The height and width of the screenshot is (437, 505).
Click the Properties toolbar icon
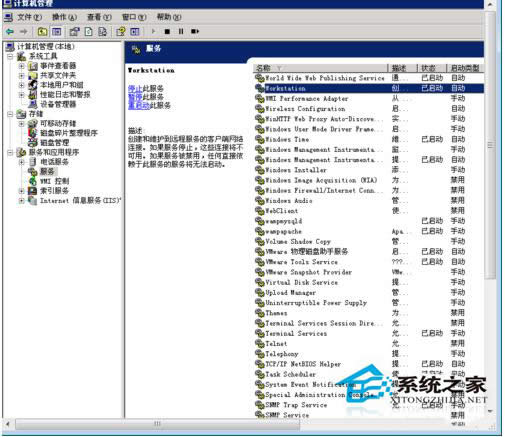(x=74, y=32)
